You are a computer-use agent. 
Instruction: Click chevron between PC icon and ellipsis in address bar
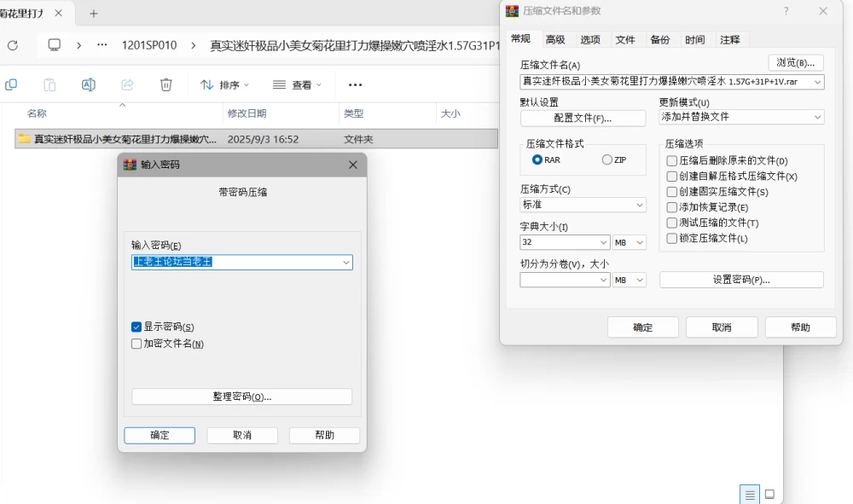(78, 46)
